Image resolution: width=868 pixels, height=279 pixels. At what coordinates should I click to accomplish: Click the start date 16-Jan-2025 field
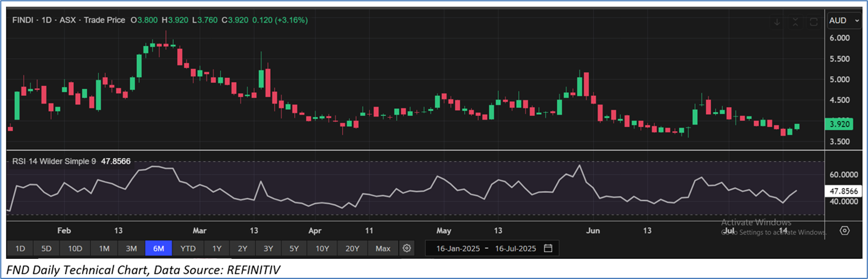(458, 247)
